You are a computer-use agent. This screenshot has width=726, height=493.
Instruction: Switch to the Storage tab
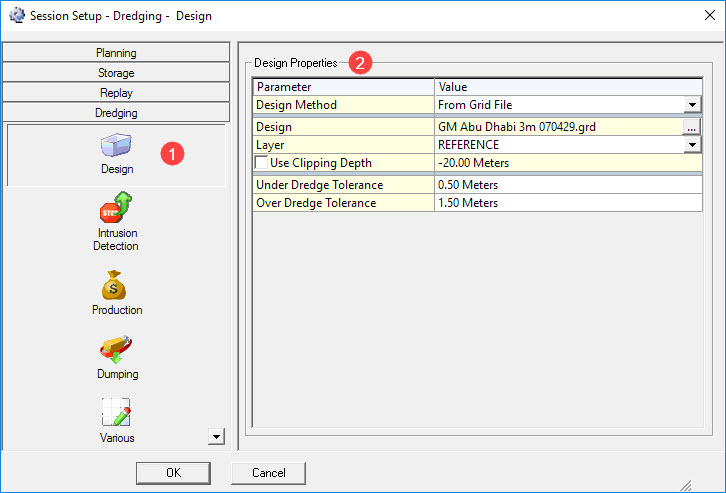[116, 73]
